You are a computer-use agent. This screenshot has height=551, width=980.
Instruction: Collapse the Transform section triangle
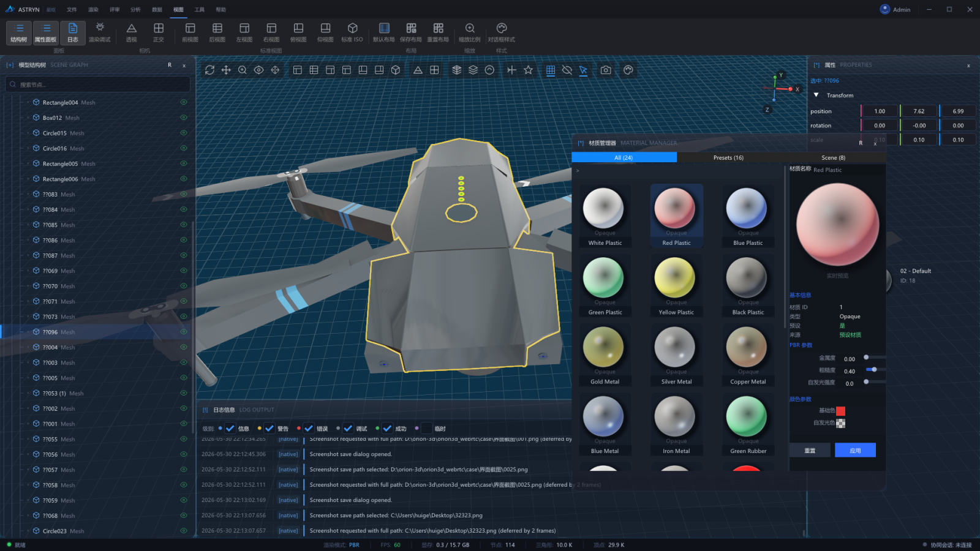point(816,95)
